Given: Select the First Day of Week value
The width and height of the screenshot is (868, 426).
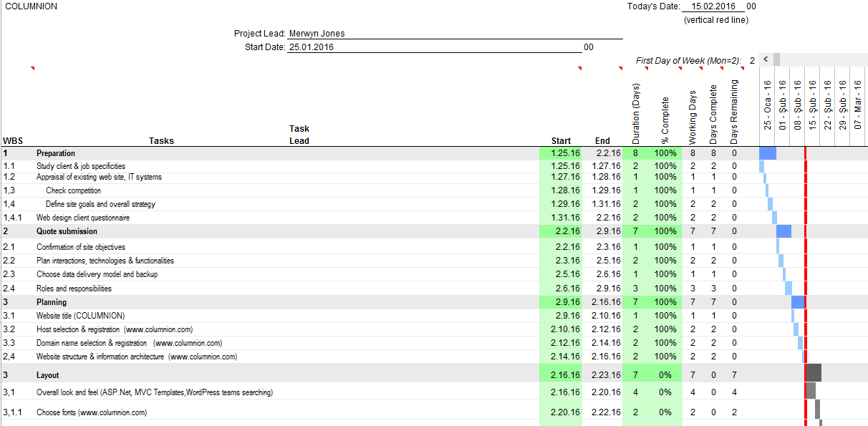Looking at the screenshot, I should click(752, 61).
